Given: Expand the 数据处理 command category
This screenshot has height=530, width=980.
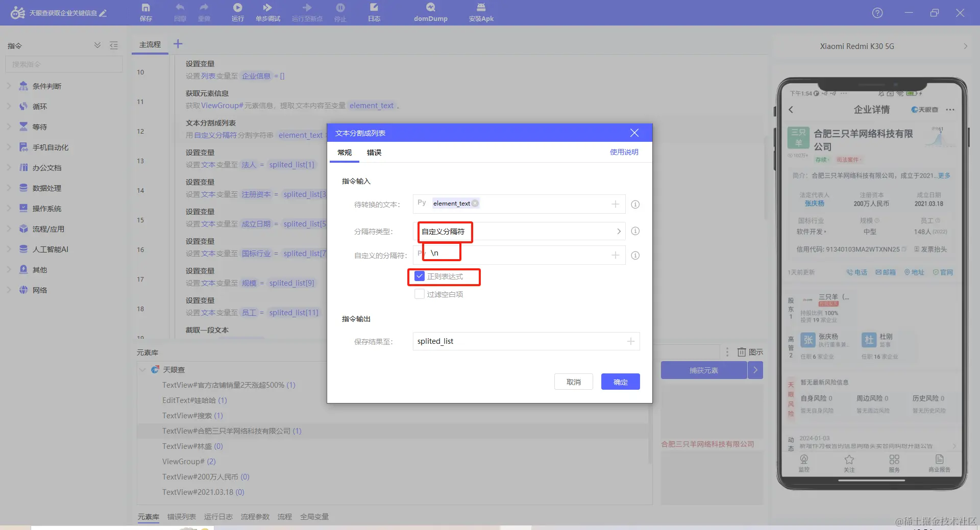Looking at the screenshot, I should click(x=9, y=188).
